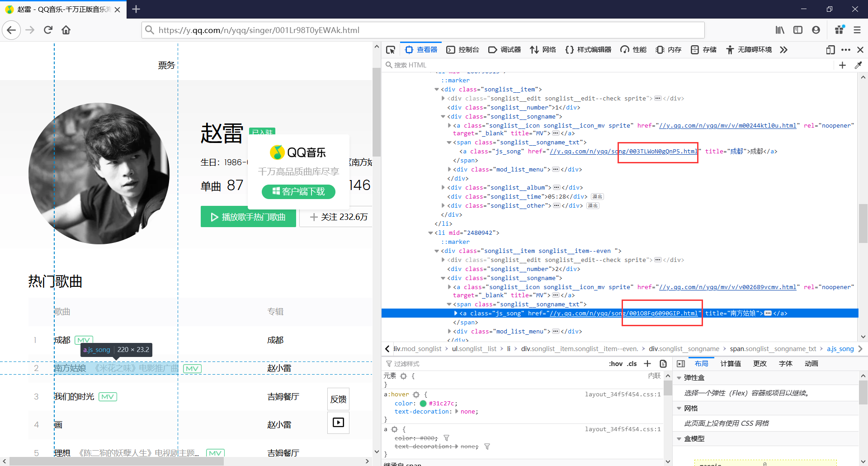Click the 反馈 feedback button
This screenshot has height=466, width=868.
click(338, 399)
